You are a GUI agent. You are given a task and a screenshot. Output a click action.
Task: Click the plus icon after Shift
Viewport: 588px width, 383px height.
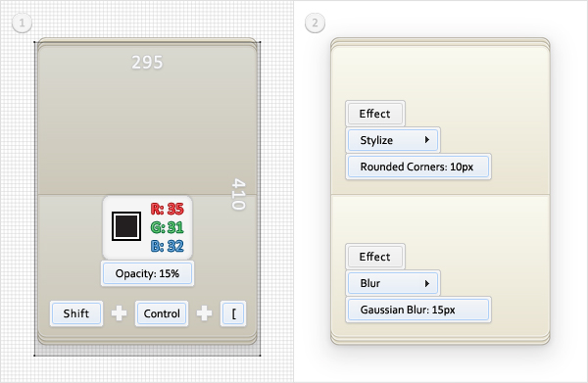pyautogui.click(x=119, y=313)
